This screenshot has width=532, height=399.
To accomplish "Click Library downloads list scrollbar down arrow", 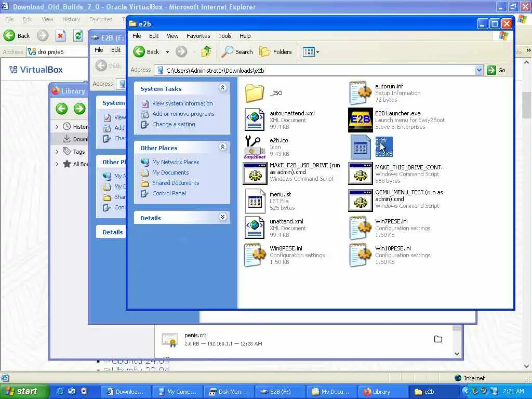I will click(457, 353).
